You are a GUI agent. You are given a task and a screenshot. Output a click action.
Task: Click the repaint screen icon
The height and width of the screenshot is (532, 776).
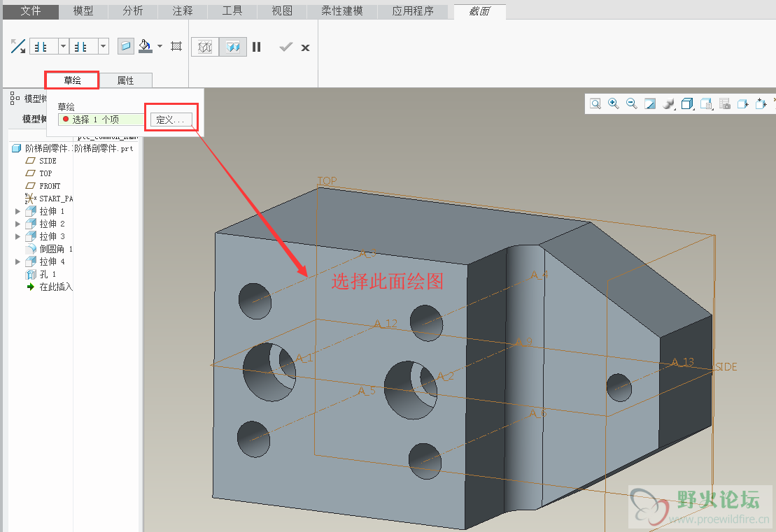[650, 104]
